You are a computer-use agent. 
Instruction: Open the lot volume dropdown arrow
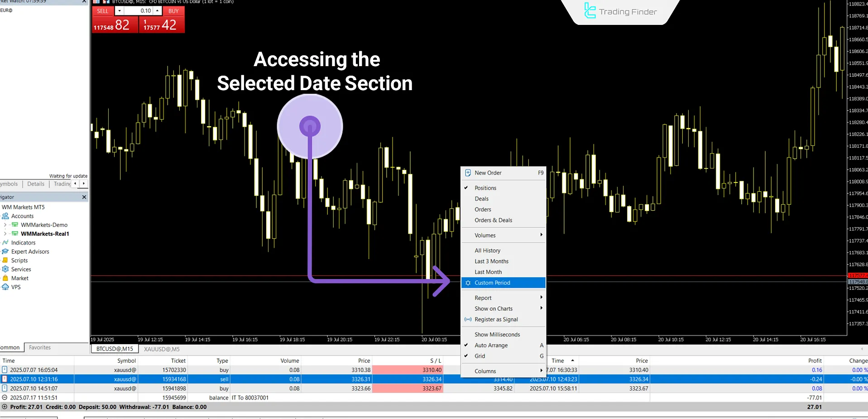click(x=119, y=11)
